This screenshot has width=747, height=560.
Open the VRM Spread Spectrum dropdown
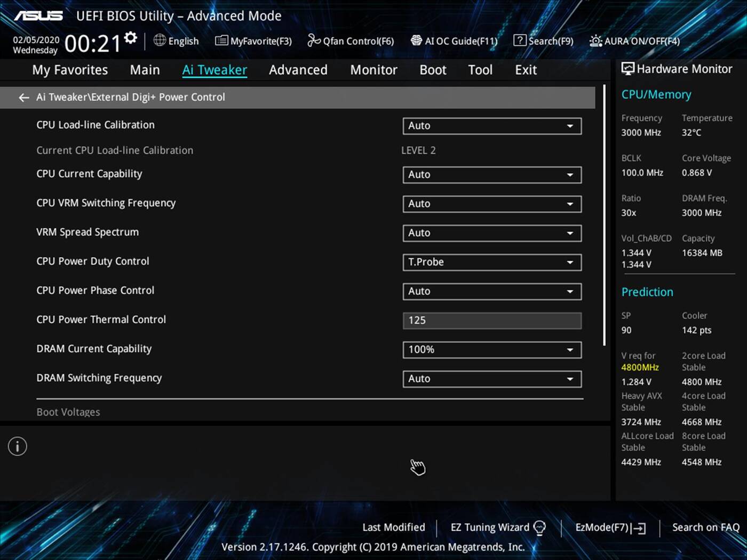click(491, 233)
